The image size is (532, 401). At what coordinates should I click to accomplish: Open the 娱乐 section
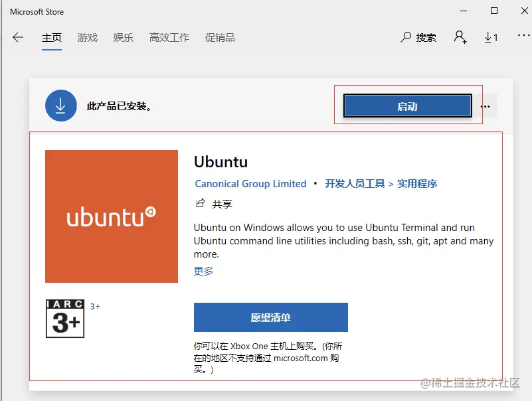tap(123, 38)
